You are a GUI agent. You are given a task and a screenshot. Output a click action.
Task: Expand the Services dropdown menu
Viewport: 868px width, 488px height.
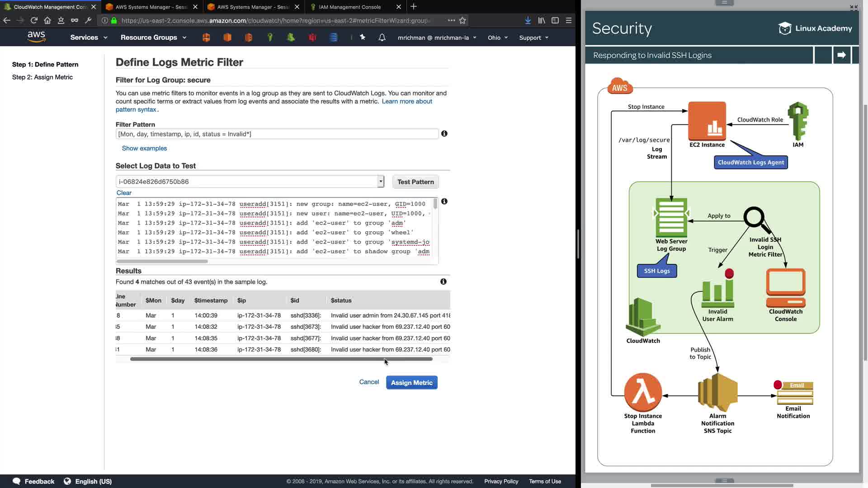pos(89,38)
